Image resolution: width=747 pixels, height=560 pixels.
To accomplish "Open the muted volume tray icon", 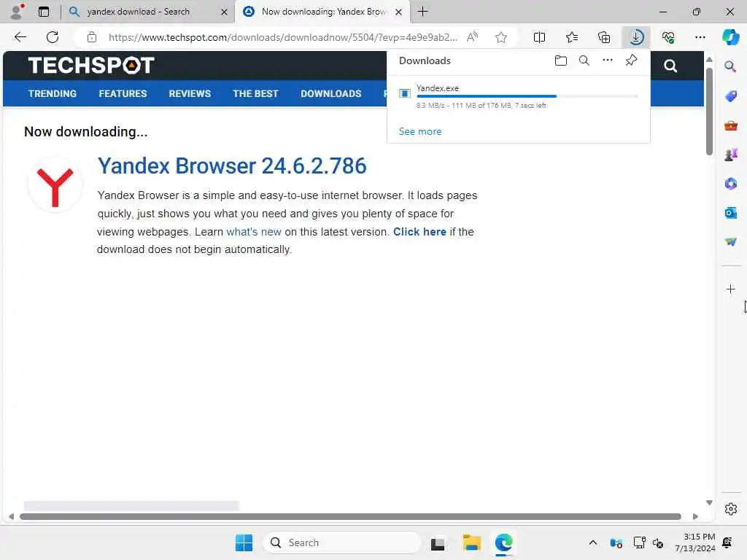I will 658,542.
